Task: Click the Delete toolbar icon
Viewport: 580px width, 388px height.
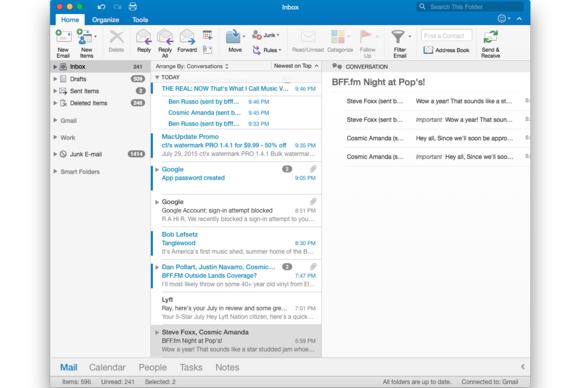Action: pyautogui.click(x=117, y=41)
